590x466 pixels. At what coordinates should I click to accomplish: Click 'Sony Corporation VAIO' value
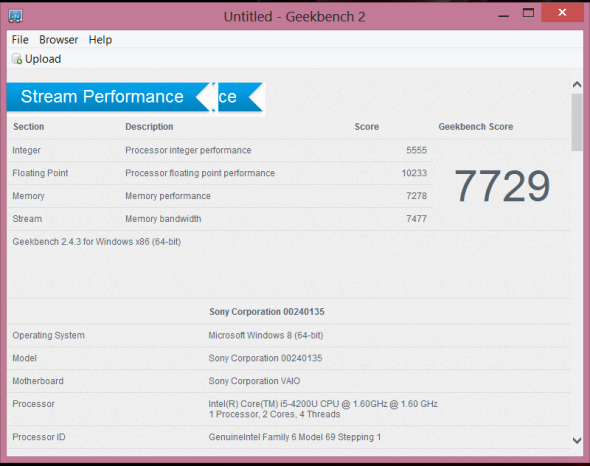click(x=254, y=381)
